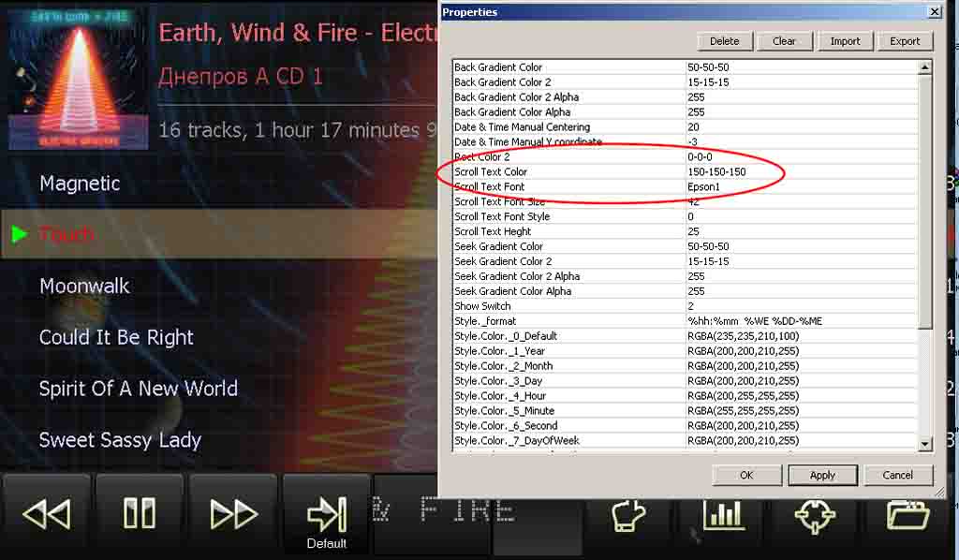Confirm with the OK button
The width and height of the screenshot is (959, 560).
746,475
